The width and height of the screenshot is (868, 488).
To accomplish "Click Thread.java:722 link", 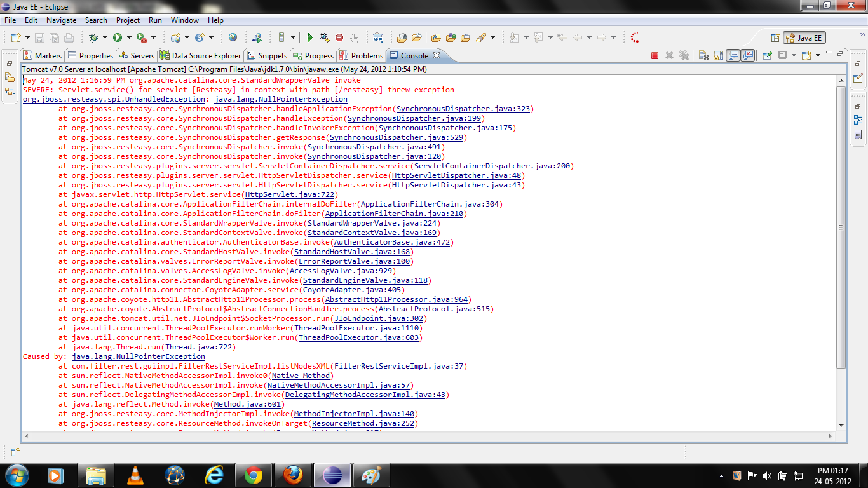I will tap(199, 347).
